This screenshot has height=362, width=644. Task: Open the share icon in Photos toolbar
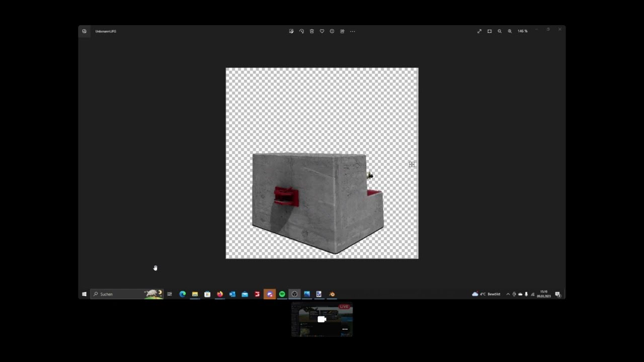(342, 31)
